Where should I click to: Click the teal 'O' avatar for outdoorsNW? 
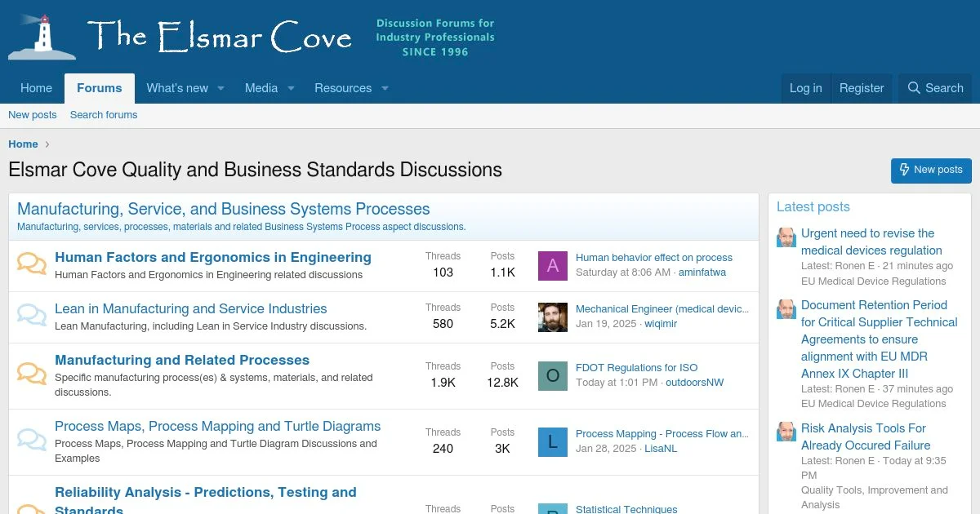553,375
